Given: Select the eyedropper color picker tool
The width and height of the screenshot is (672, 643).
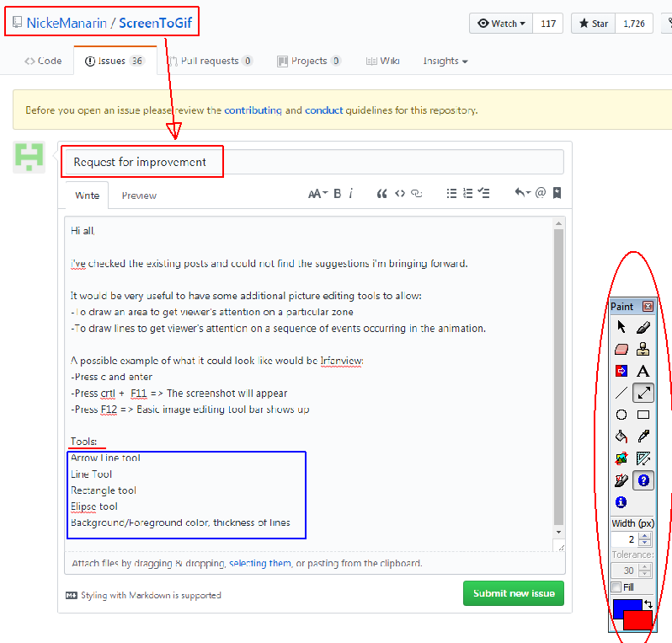Looking at the screenshot, I should (643, 437).
